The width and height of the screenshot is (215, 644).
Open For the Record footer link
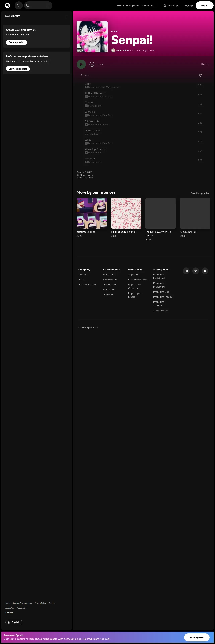point(87,285)
